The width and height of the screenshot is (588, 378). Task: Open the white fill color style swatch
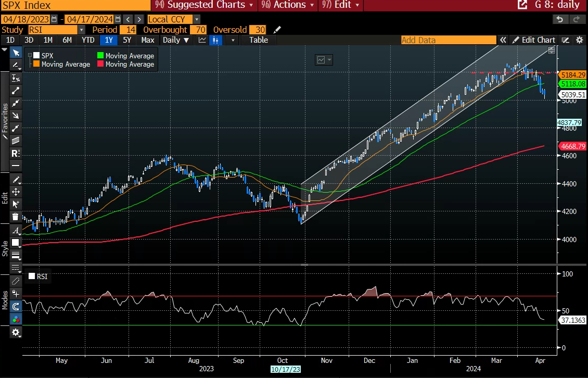[16, 243]
